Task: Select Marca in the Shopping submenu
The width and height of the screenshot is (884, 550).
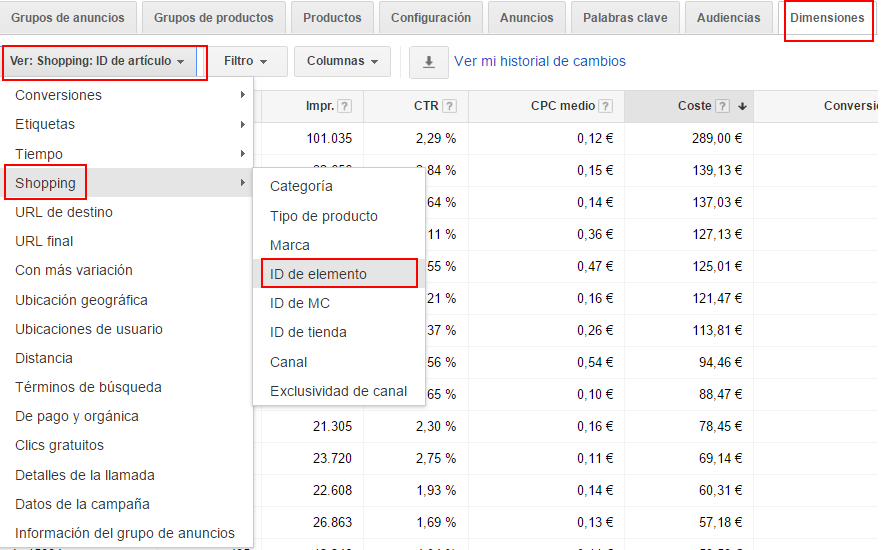Action: (x=290, y=245)
